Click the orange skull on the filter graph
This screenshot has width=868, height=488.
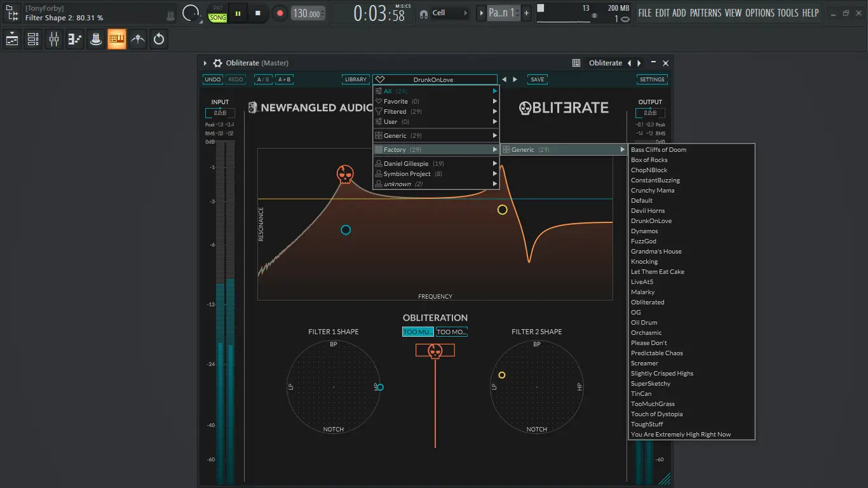pyautogui.click(x=345, y=175)
